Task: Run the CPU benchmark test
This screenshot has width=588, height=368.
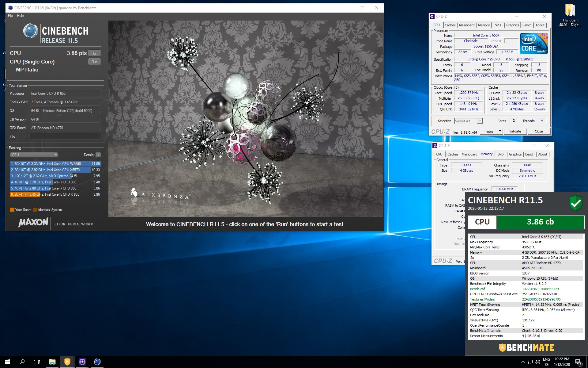Action: click(94, 53)
